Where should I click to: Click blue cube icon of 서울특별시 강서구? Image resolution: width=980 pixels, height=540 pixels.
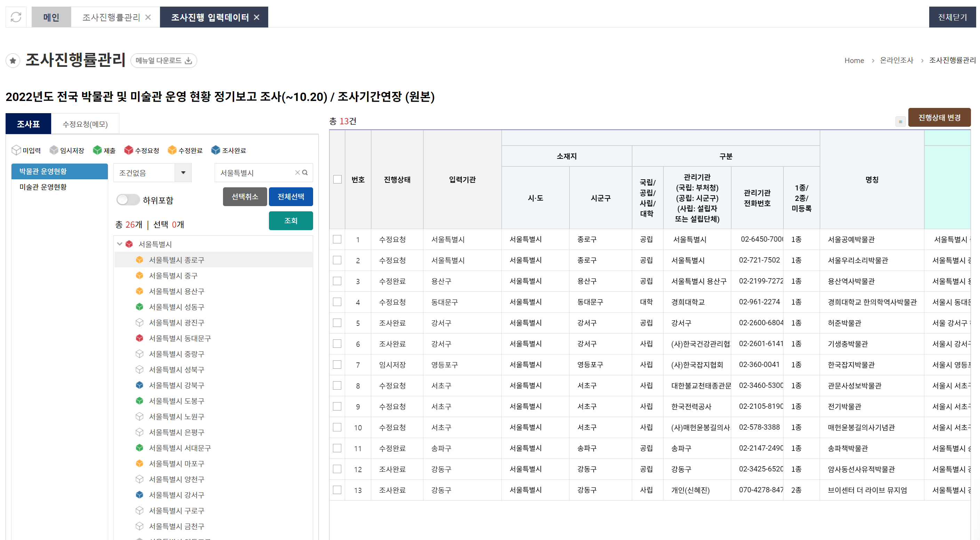[x=140, y=495]
